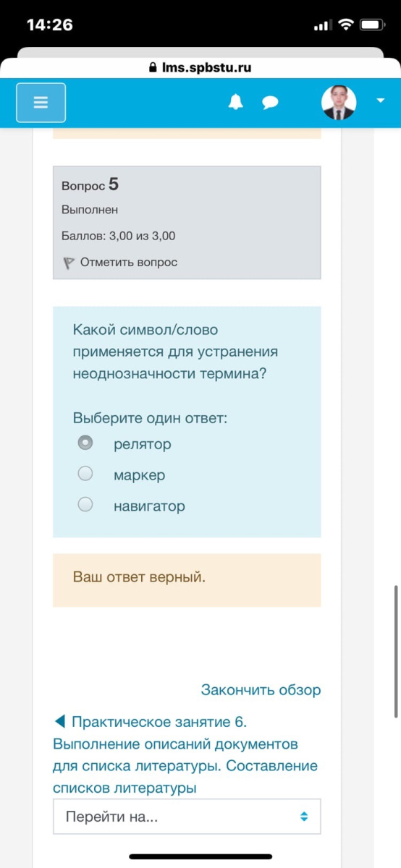Screen dimensions: 401x868
Task: Expand the user menu arrow
Action: [x=380, y=101]
